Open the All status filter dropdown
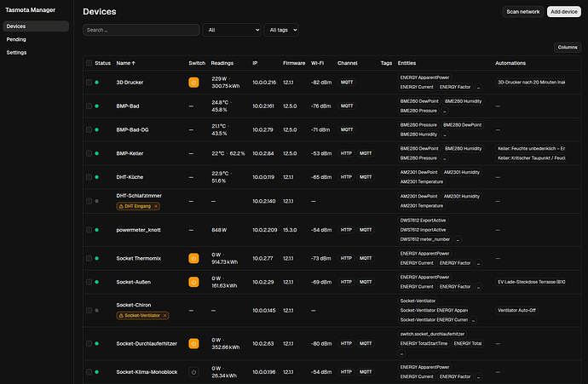Screen dimensions: 588x384 (x=232, y=30)
